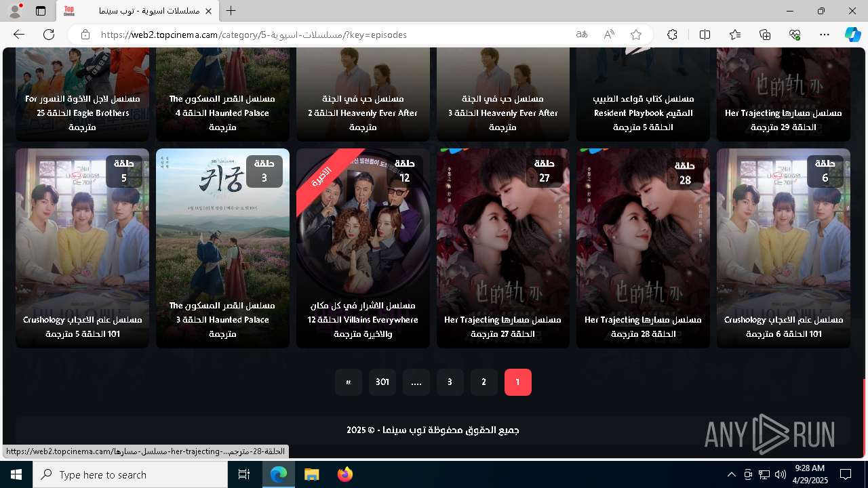This screenshot has height=488, width=868.
Task: Go back to the previous page
Action: coord(19,35)
